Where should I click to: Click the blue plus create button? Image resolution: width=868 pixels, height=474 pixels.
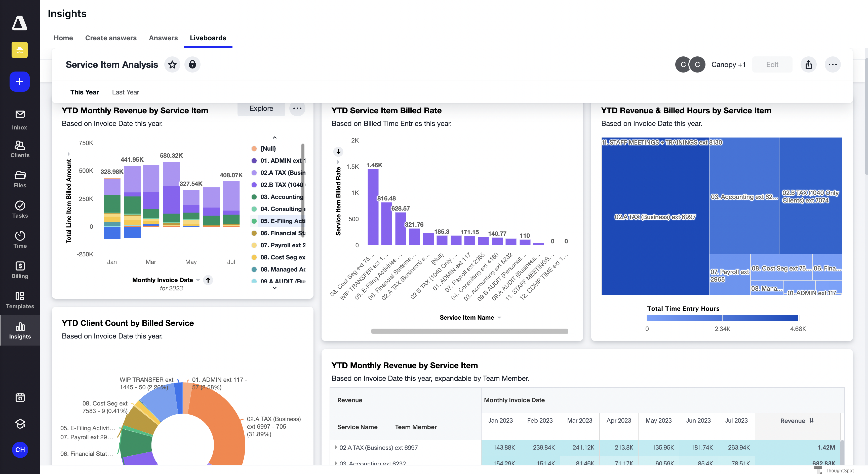pos(20,81)
